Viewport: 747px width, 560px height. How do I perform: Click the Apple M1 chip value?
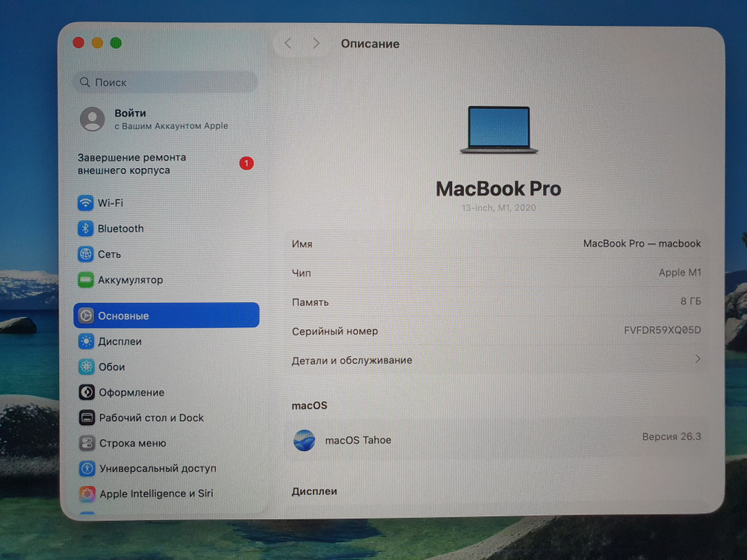(680, 273)
